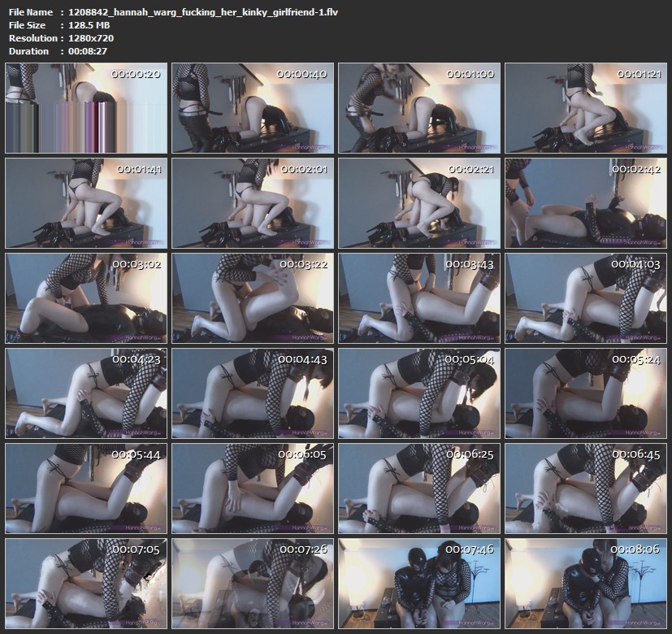Click the thumbnail stamped 00:00:20
Viewport: 672px width, 634px height.
(x=86, y=107)
